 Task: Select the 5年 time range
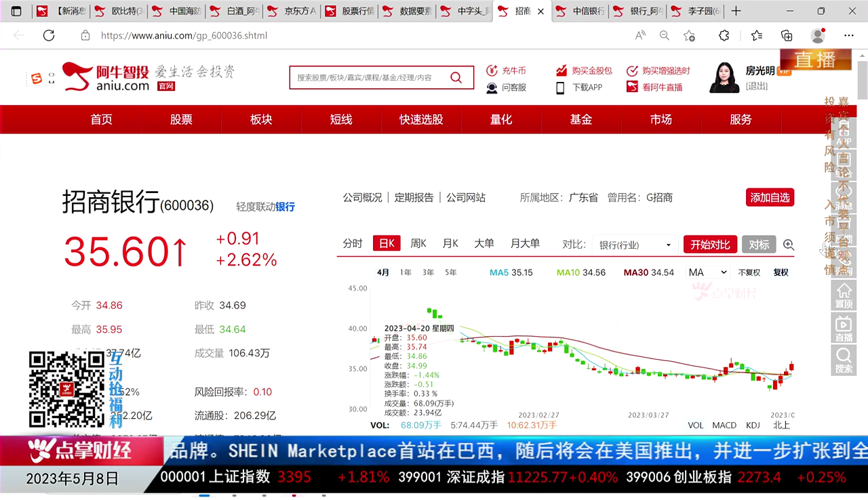(x=450, y=272)
